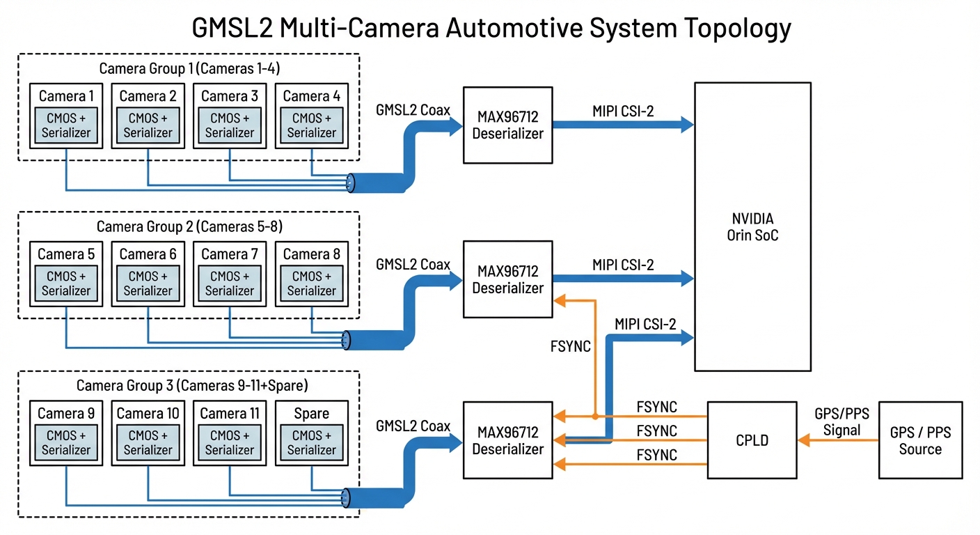Click the middle MAX96712 Deserializer block
The height and width of the screenshot is (535, 980).
(507, 280)
